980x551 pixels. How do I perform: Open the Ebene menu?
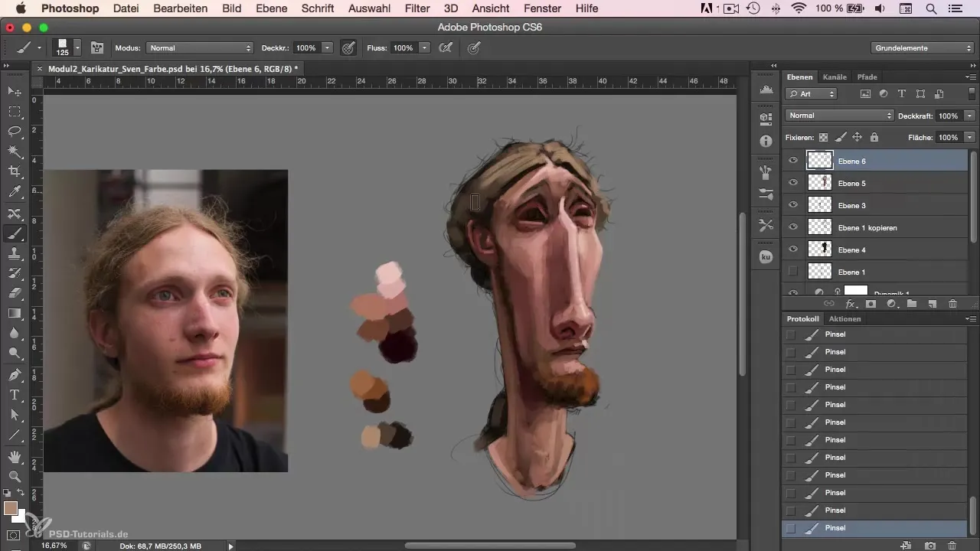272,8
